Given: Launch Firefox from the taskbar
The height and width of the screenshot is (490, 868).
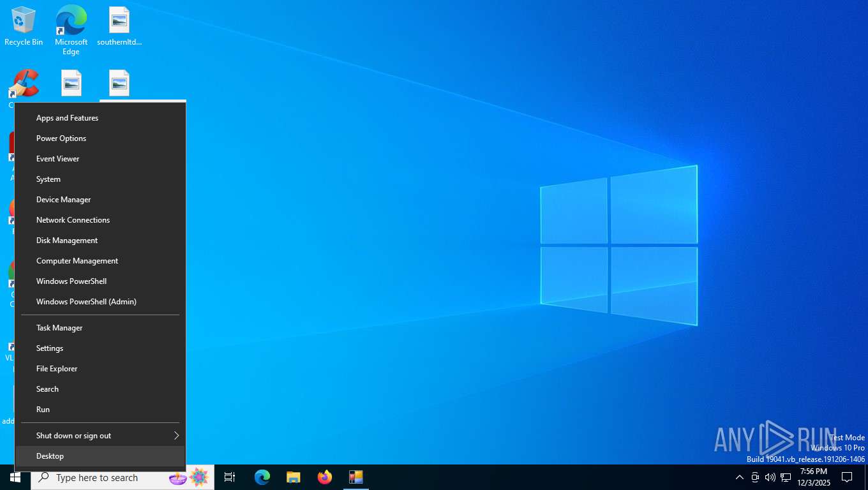Looking at the screenshot, I should pyautogui.click(x=325, y=477).
